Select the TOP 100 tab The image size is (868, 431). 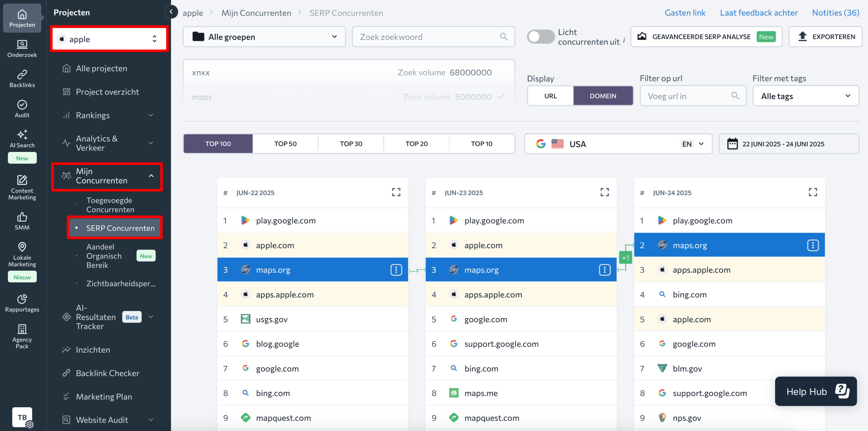[x=218, y=144]
